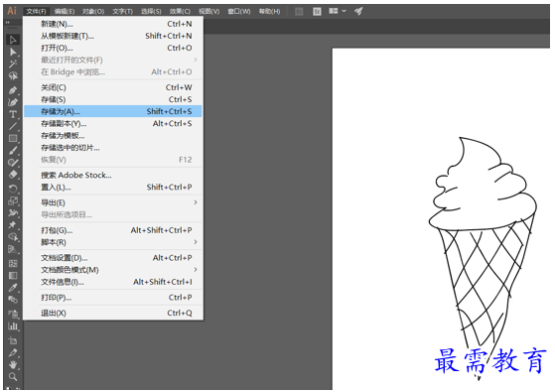
Task: Open the 效果(C) menu
Action: click(180, 11)
